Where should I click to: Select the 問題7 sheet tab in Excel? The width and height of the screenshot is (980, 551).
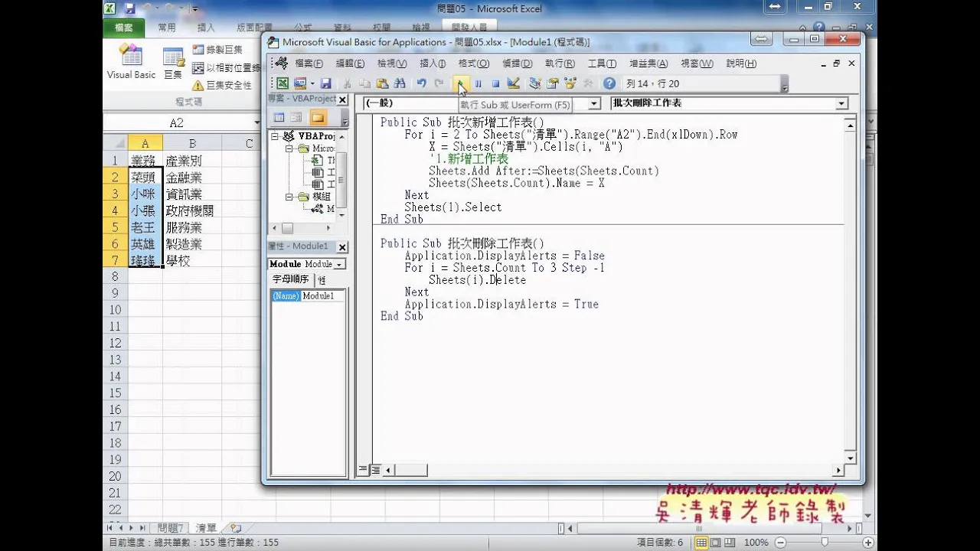(x=170, y=528)
